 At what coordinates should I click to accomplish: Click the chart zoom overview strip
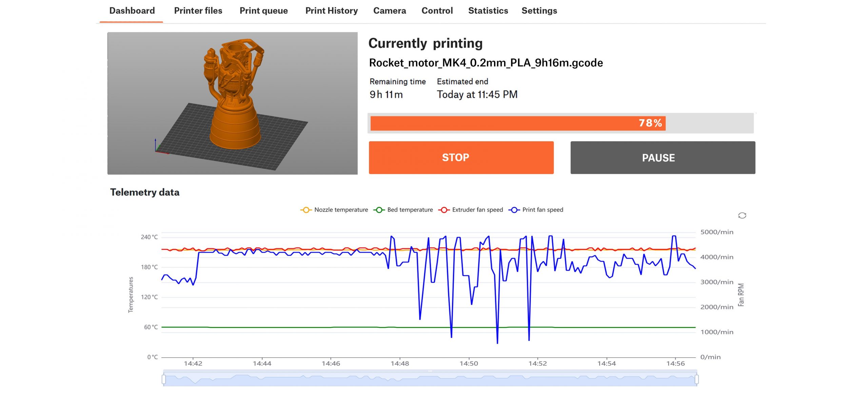(x=430, y=379)
